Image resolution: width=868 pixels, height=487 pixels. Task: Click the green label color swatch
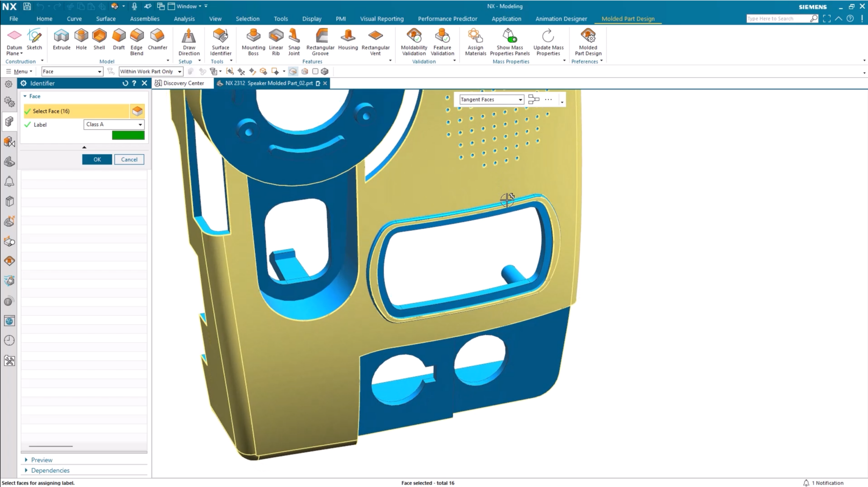128,136
